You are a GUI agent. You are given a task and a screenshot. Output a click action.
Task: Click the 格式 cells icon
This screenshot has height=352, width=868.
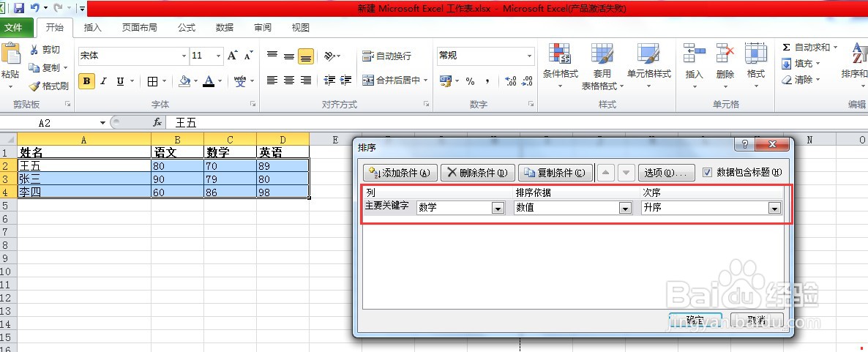point(755,53)
